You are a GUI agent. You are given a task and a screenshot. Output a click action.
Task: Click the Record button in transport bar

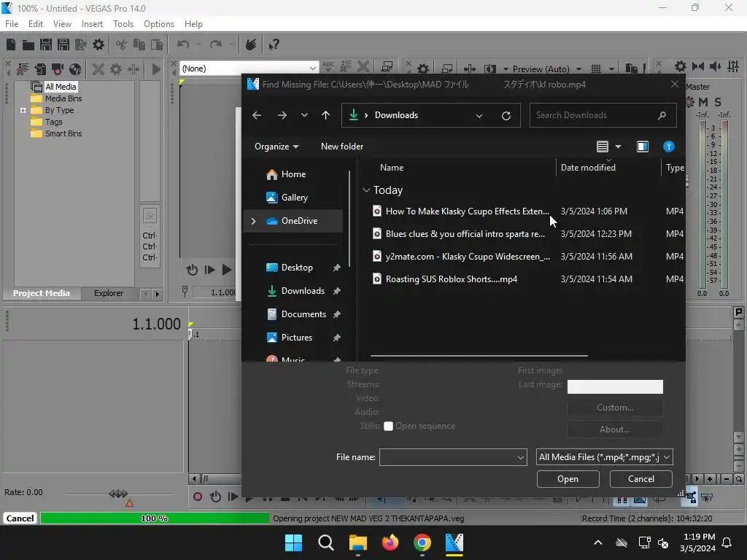click(x=197, y=497)
